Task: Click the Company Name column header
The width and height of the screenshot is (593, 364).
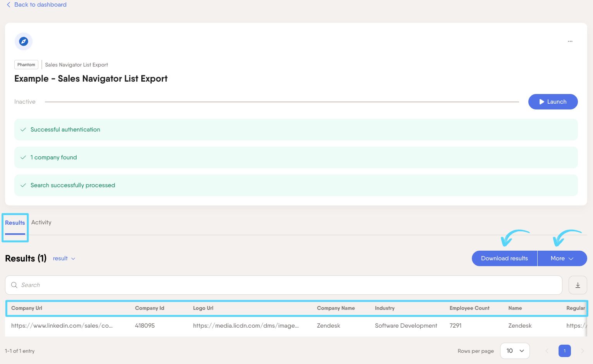Action: point(336,308)
